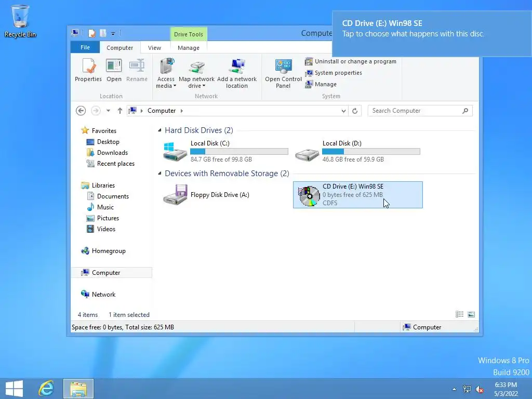Select Local Disk (C:) drive icon
The width and height of the screenshot is (532, 399).
(x=175, y=152)
